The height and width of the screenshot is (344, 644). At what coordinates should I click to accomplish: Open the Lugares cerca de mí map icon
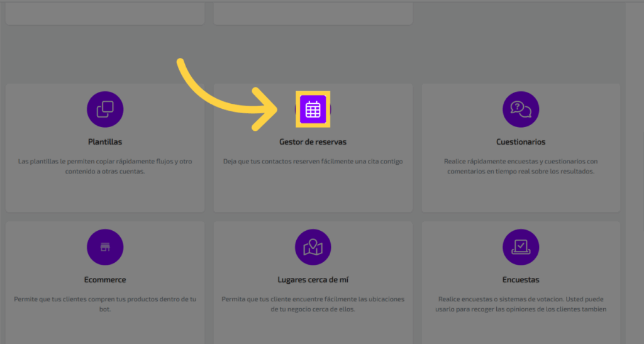313,247
